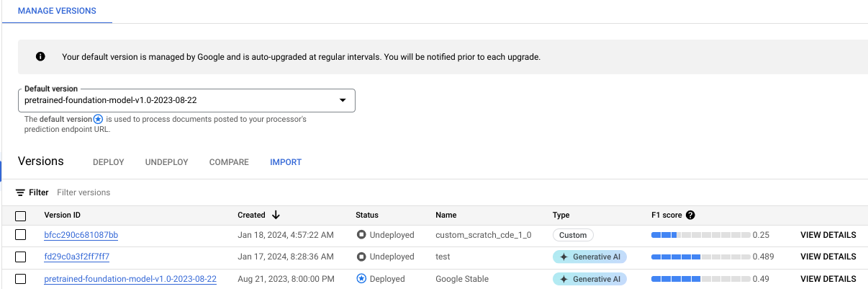868x289 pixels.
Task: Click the Deployed star status icon
Action: click(361, 279)
